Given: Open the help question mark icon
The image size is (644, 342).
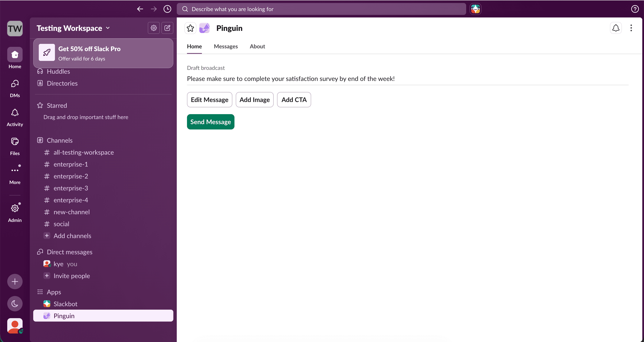Looking at the screenshot, I should pyautogui.click(x=635, y=9).
